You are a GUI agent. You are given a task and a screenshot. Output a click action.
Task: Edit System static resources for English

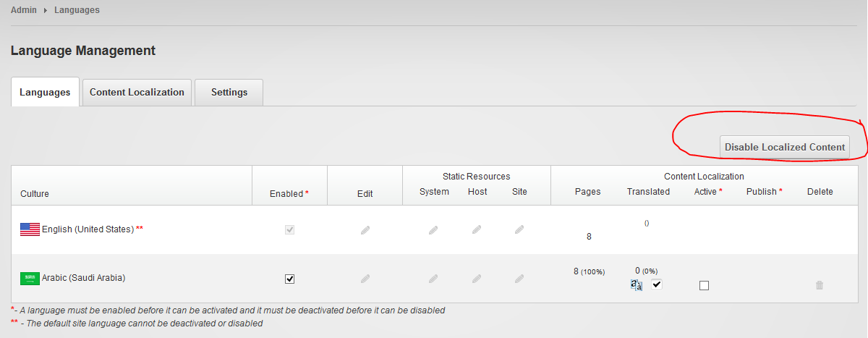433,229
